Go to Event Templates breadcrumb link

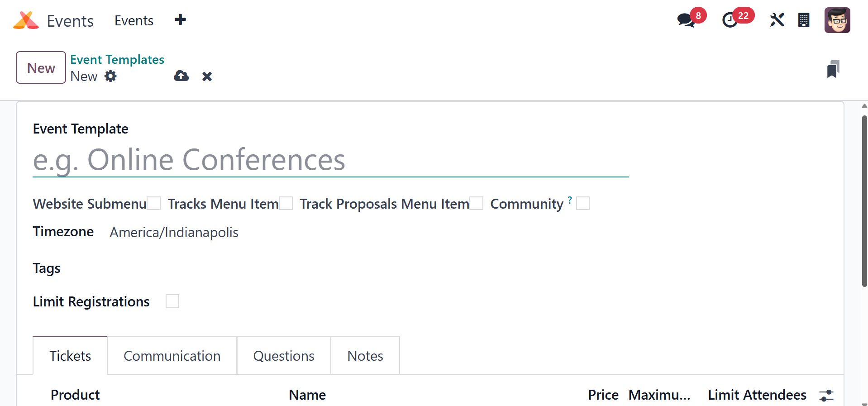click(117, 60)
